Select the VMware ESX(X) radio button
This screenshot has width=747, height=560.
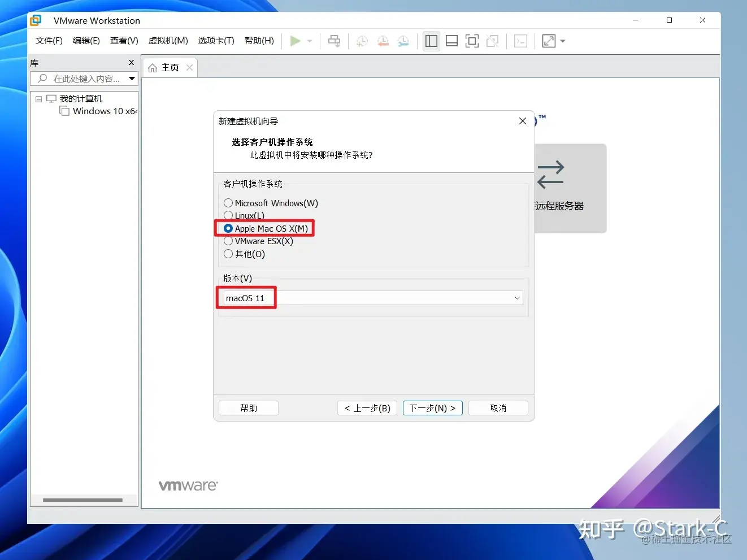(228, 241)
